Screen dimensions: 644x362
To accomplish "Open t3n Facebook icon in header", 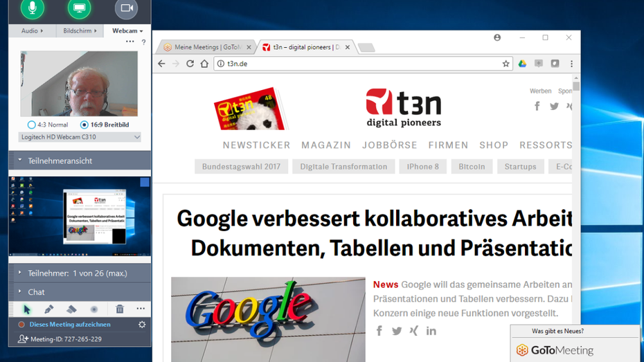I will click(537, 107).
